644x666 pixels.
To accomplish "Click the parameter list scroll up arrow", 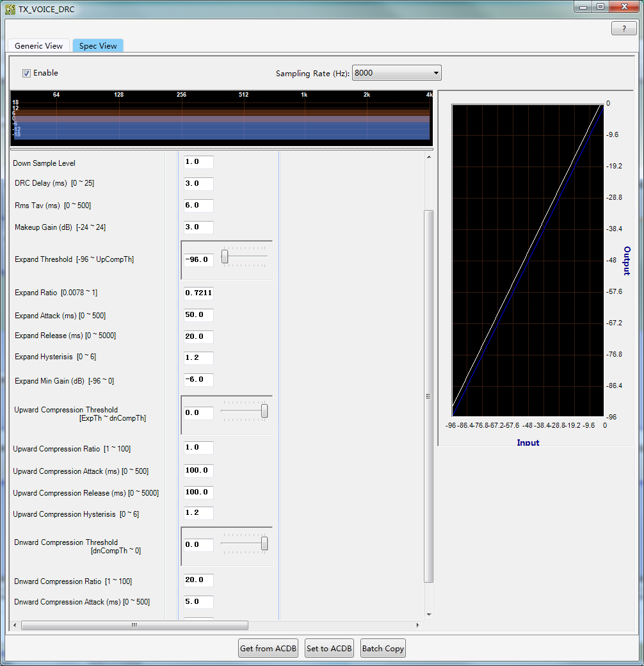I will click(x=429, y=157).
